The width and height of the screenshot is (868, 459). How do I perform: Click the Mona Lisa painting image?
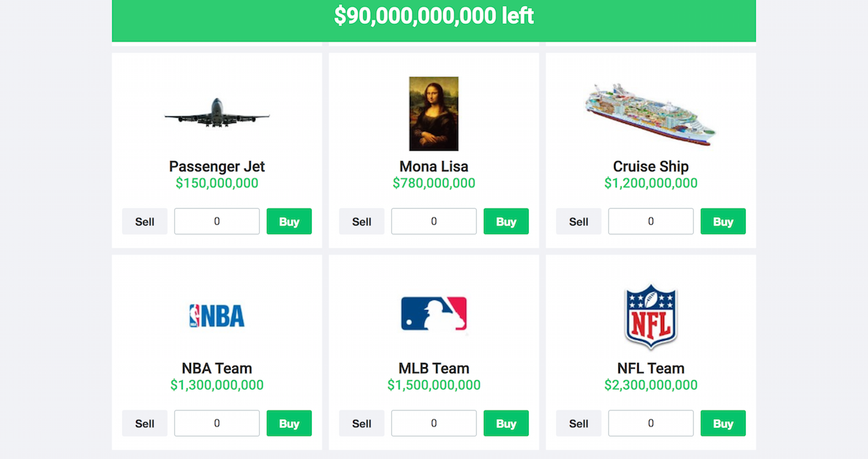[433, 113]
